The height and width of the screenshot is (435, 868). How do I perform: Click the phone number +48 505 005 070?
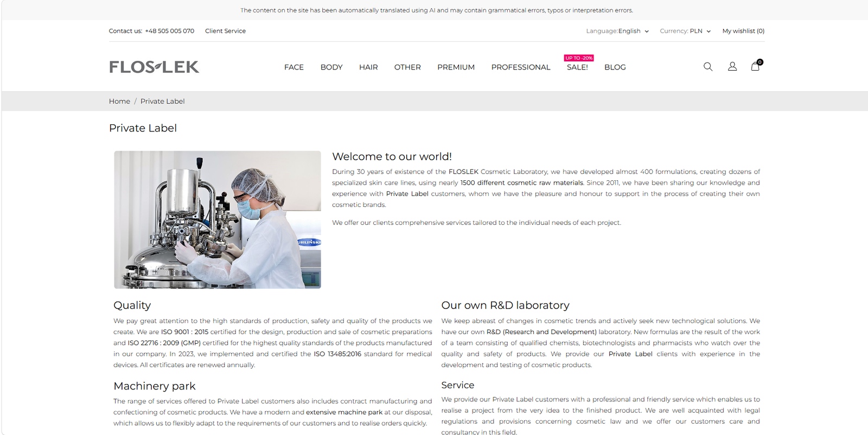click(169, 31)
